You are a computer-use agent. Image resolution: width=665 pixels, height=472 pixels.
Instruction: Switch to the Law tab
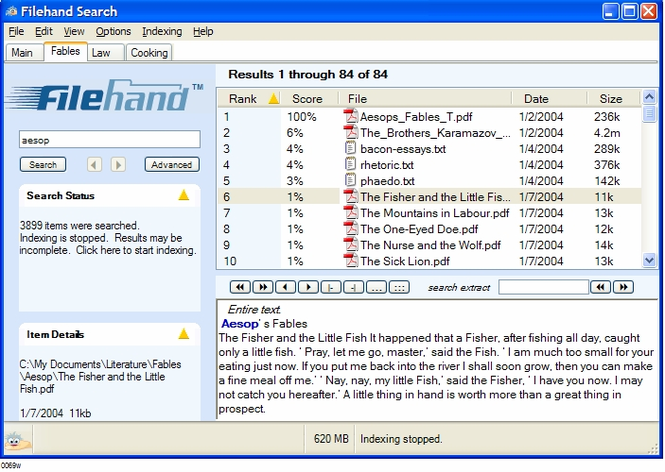101,52
